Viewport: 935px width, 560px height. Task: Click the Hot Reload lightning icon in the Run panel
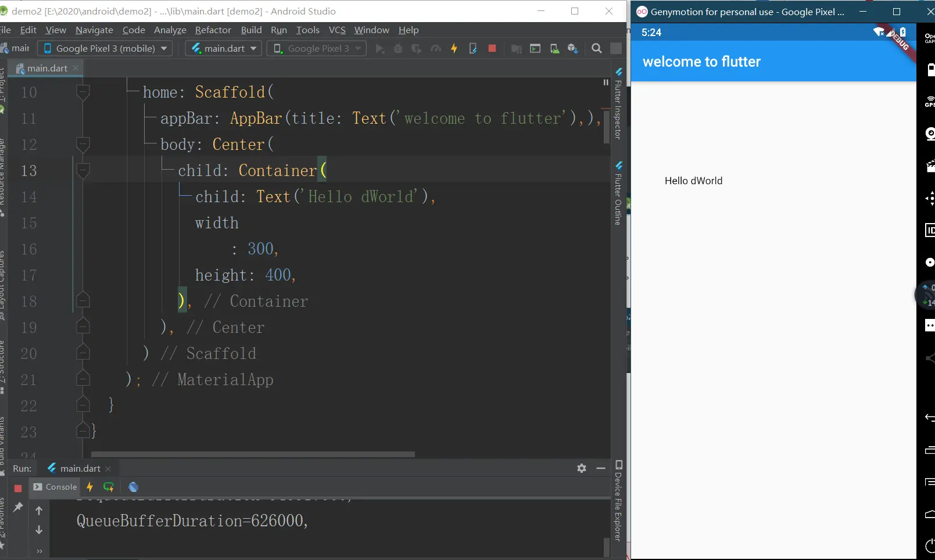pyautogui.click(x=89, y=487)
